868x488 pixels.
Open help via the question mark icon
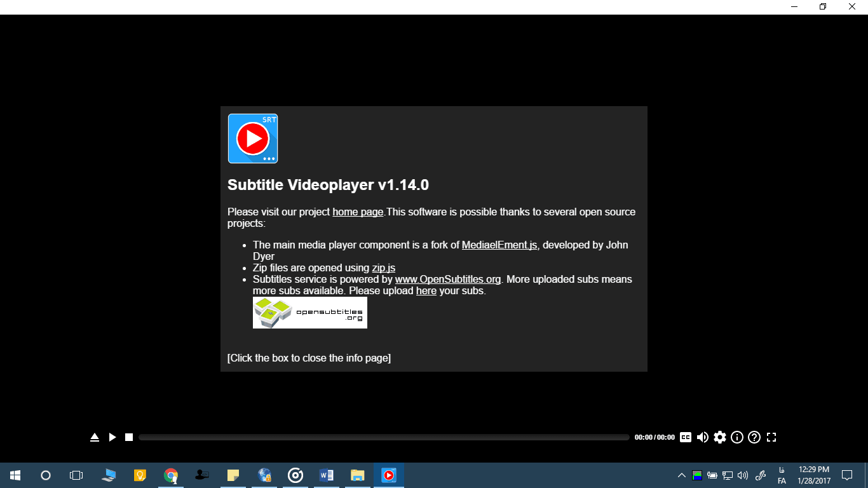click(x=754, y=437)
